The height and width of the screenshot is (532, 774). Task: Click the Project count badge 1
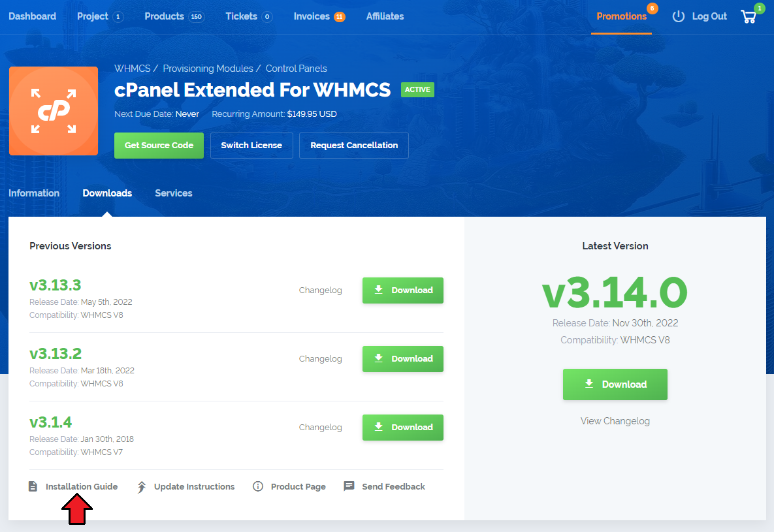118,17
